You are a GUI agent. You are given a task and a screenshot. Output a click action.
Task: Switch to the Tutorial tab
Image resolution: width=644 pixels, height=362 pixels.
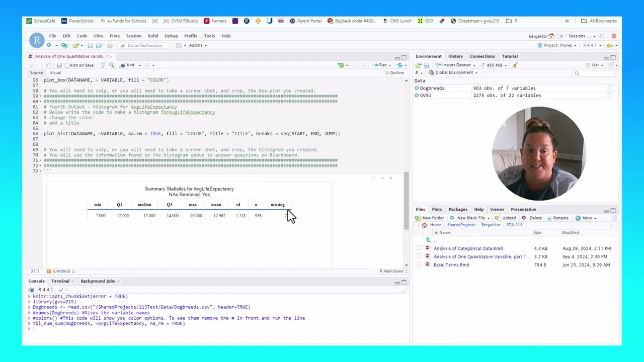(510, 56)
